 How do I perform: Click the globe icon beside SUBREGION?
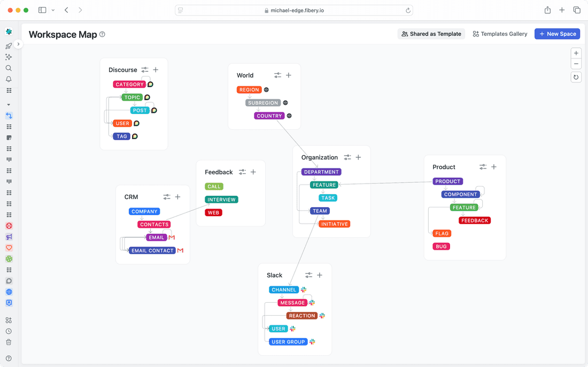point(285,102)
